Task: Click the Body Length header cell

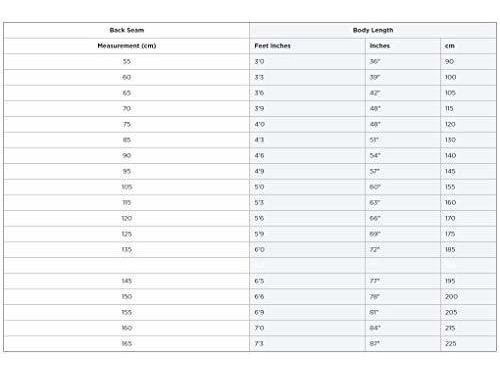Action: pyautogui.click(x=373, y=30)
